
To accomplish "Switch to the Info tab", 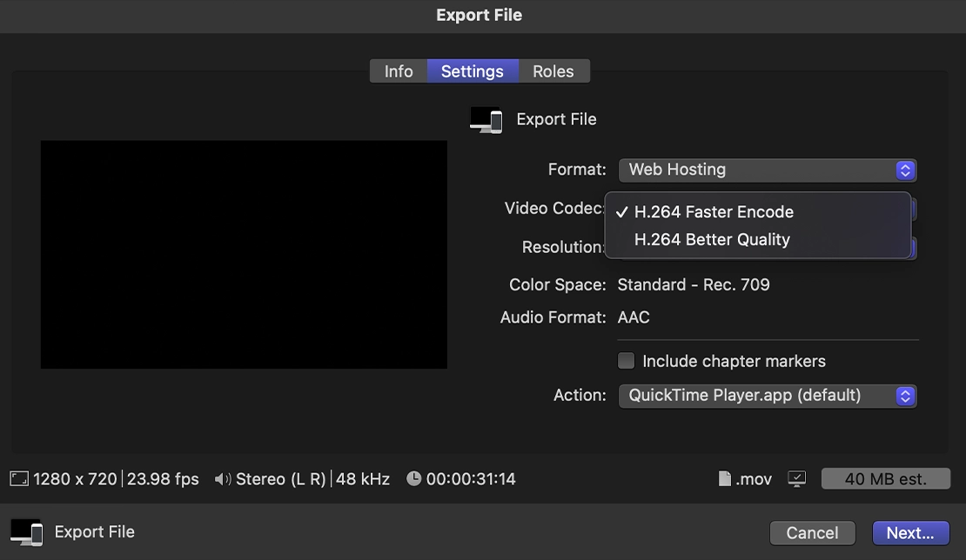I will click(399, 71).
